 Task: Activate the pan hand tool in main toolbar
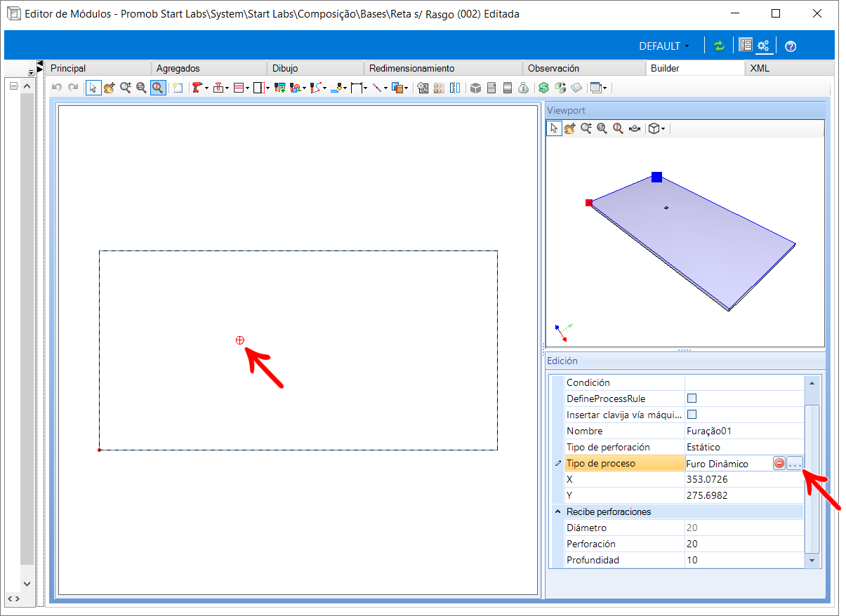109,88
